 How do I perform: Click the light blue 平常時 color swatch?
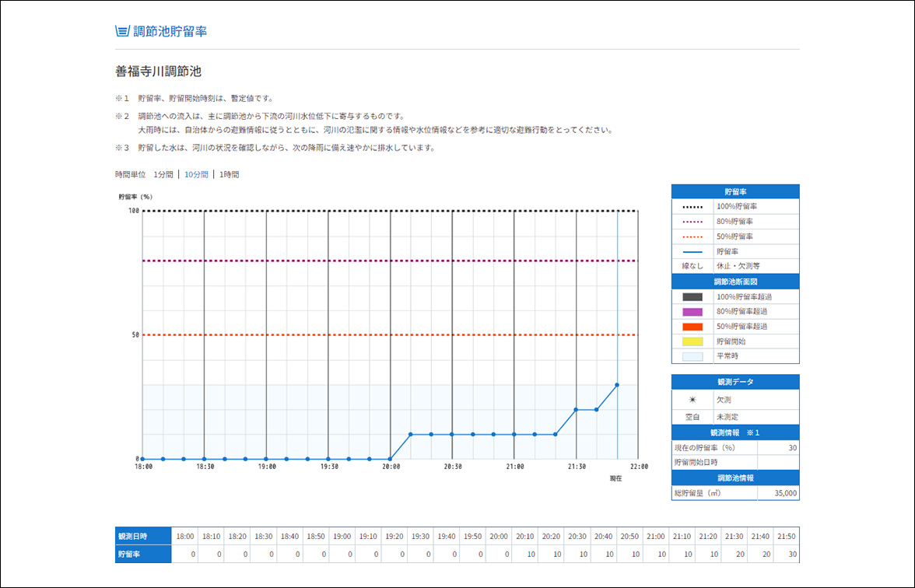point(692,356)
